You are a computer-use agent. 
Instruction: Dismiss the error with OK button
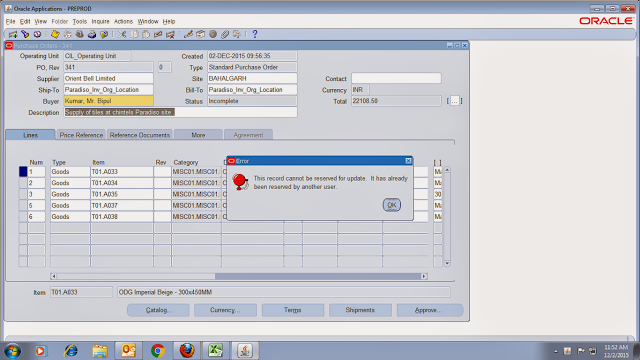tap(391, 205)
